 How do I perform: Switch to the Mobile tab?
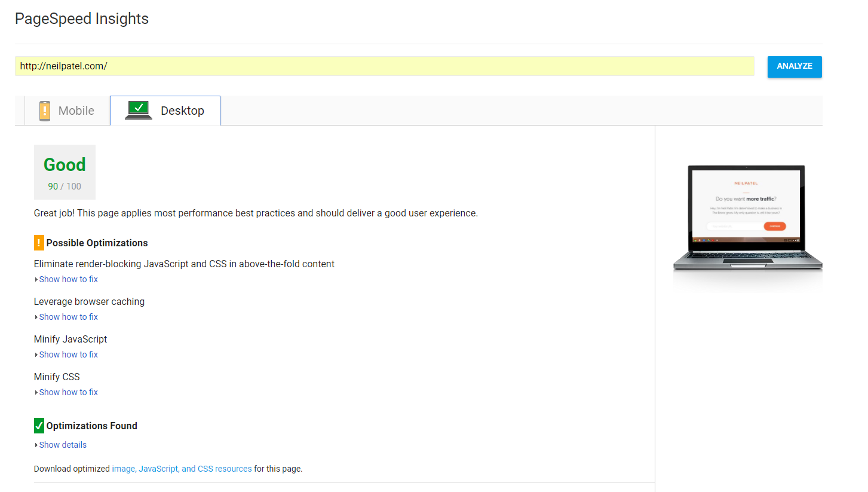(x=67, y=111)
